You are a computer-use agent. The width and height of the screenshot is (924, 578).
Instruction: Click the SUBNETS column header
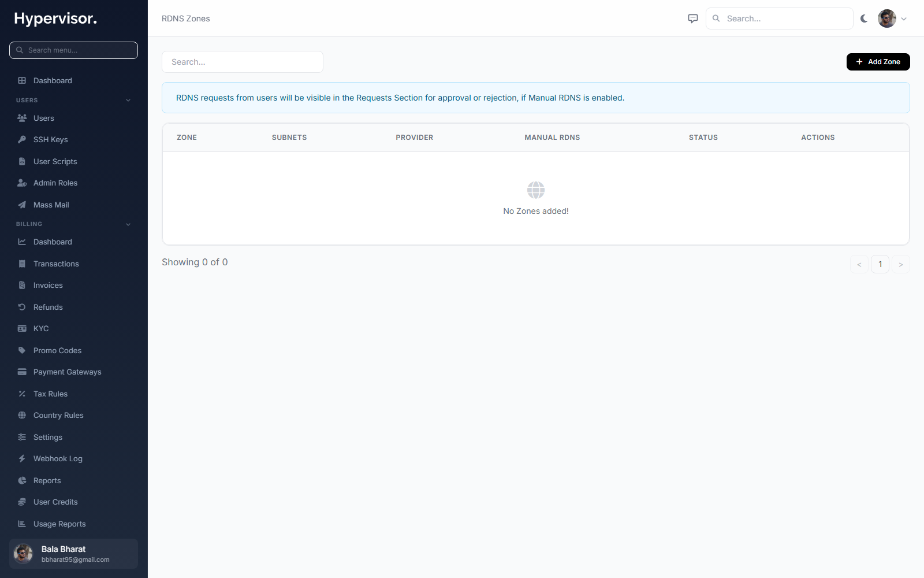[289, 138]
